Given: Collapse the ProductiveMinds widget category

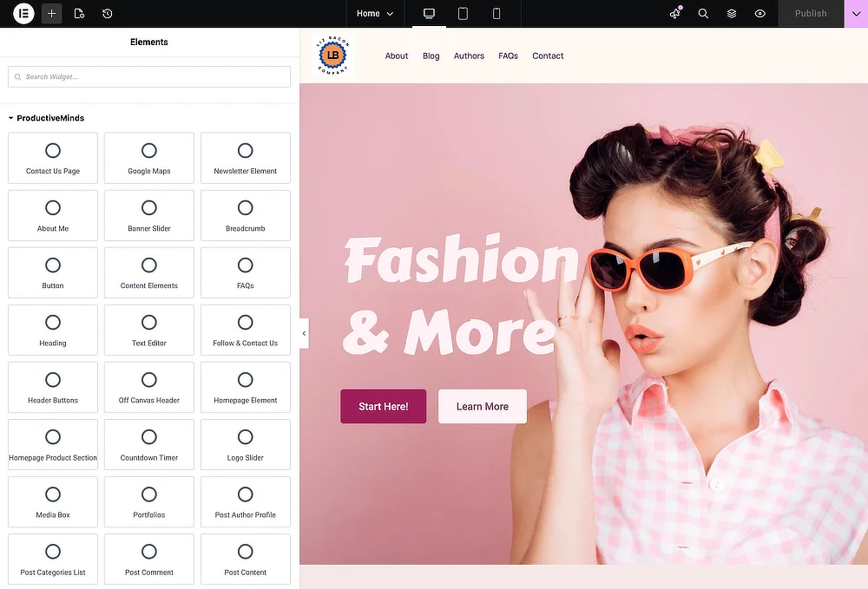Looking at the screenshot, I should click(11, 118).
